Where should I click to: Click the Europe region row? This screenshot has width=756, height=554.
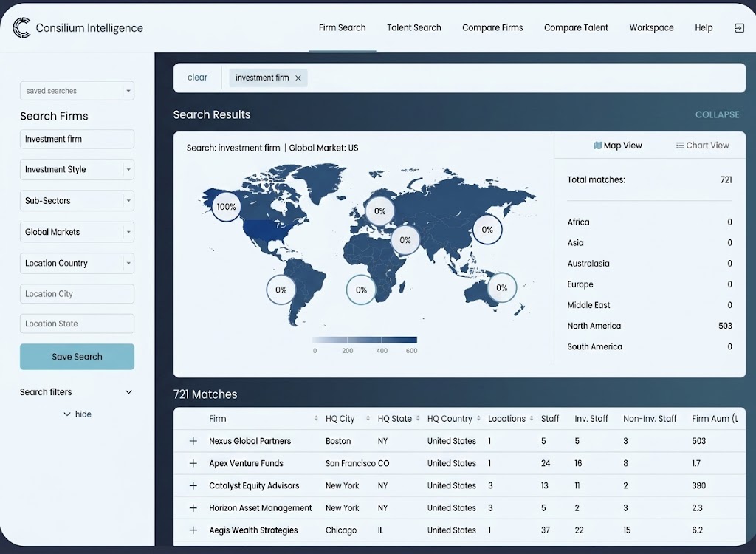coord(650,284)
